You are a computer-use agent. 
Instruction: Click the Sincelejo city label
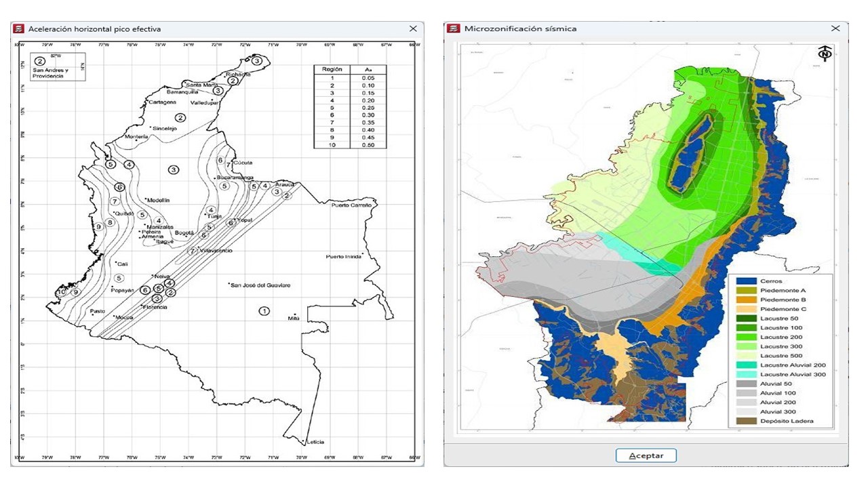164,128
